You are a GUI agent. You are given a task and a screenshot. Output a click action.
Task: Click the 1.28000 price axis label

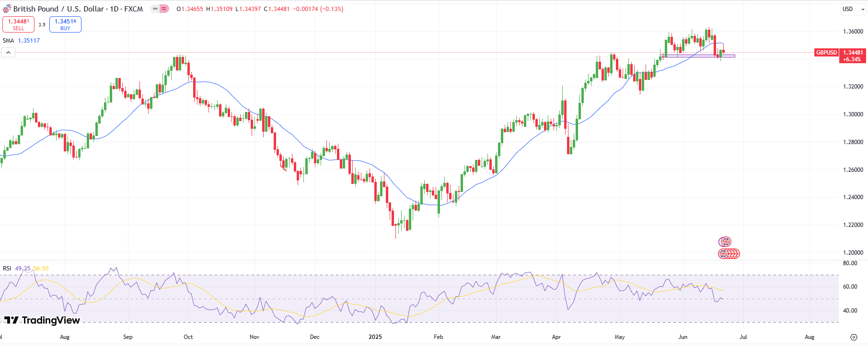coord(853,142)
